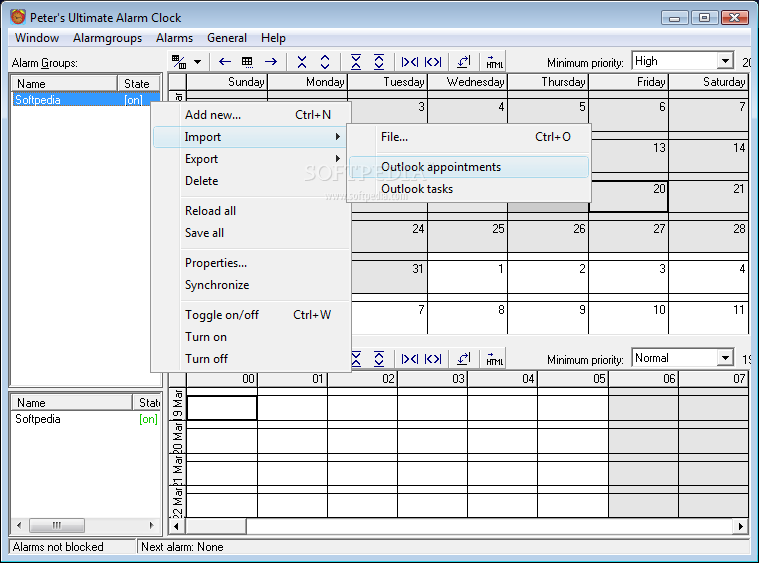Screen dimensions: 759x563
Task: Click the Name column header in Alarm Groups
Action: (x=64, y=83)
